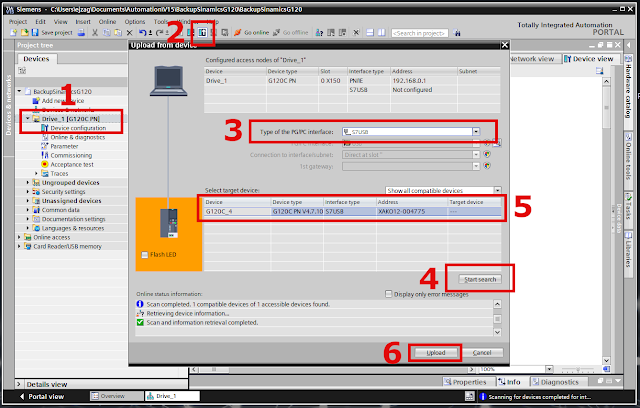Click the Print toolbar icon
Screen dimensions: 640x408
(x=81, y=32)
